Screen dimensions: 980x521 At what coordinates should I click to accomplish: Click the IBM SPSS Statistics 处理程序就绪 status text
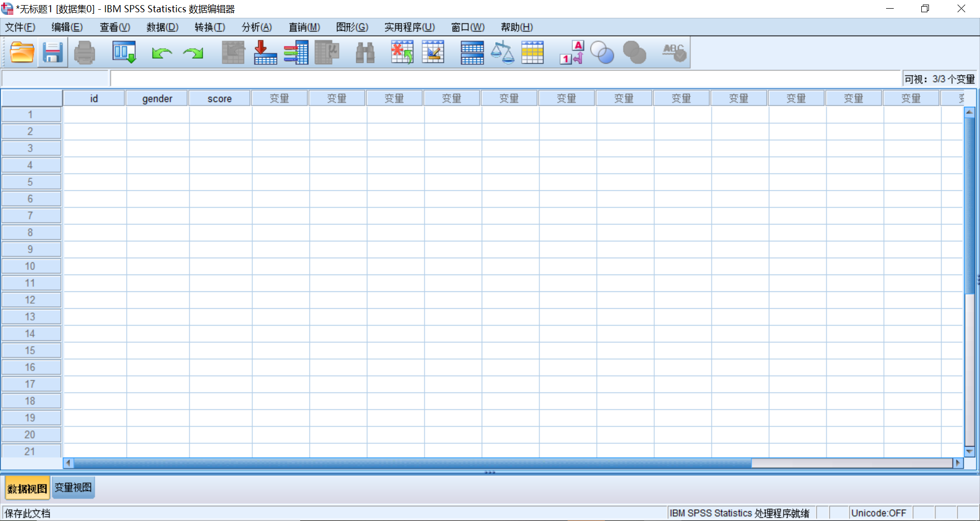(x=740, y=513)
